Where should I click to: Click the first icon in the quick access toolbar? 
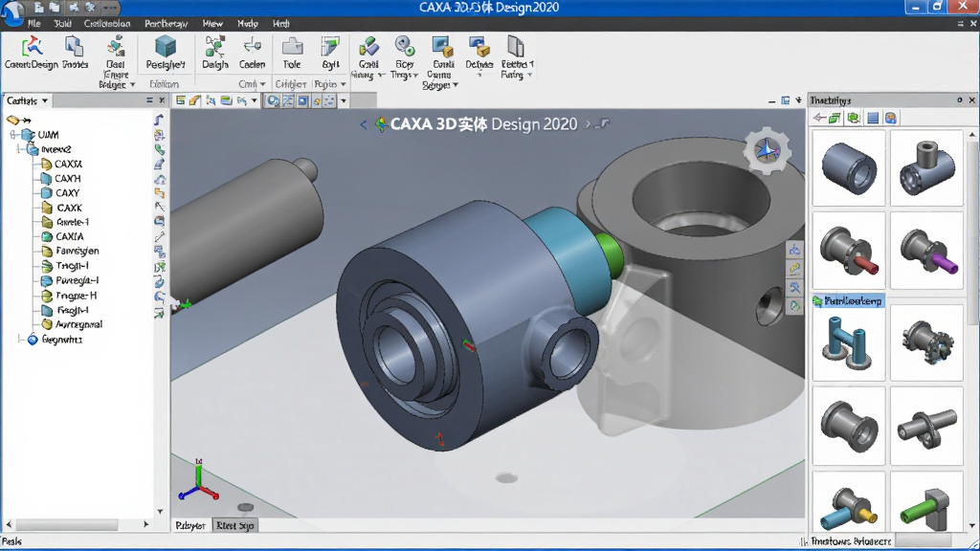[38, 8]
